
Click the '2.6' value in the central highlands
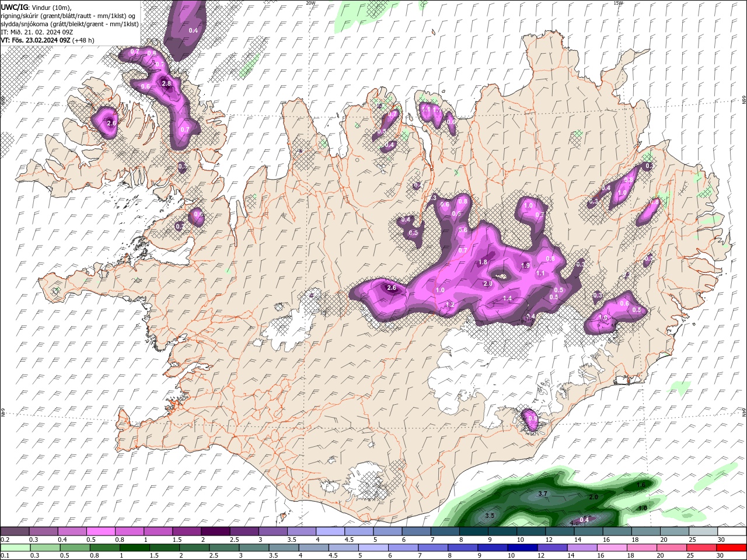pos(392,288)
